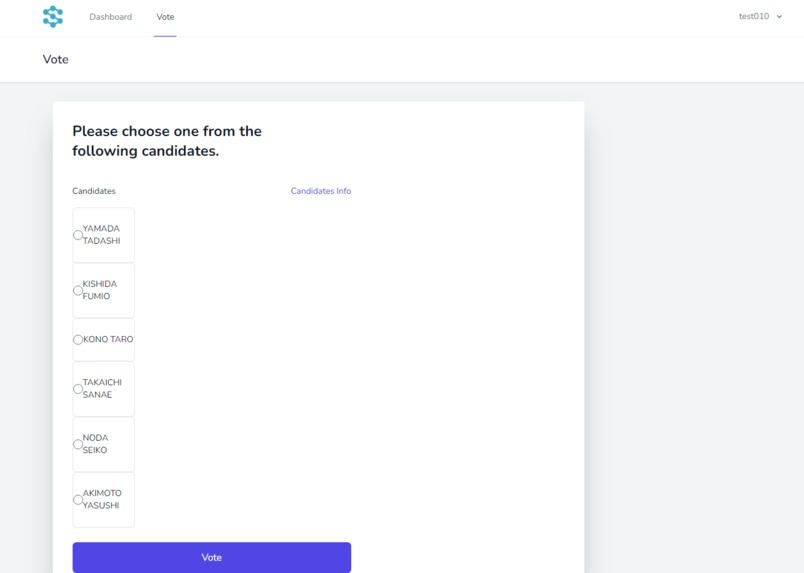
Task: Click the Candidates field label
Action: 94,191
